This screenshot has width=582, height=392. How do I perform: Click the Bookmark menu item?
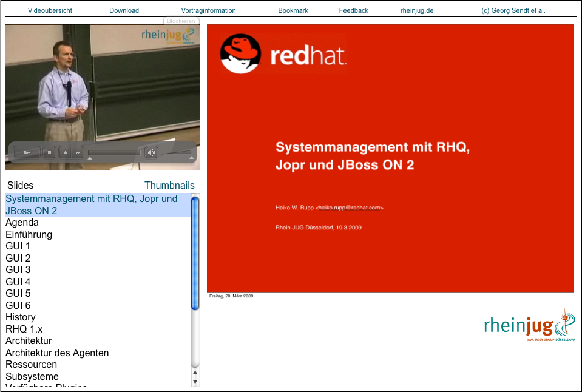pos(293,10)
